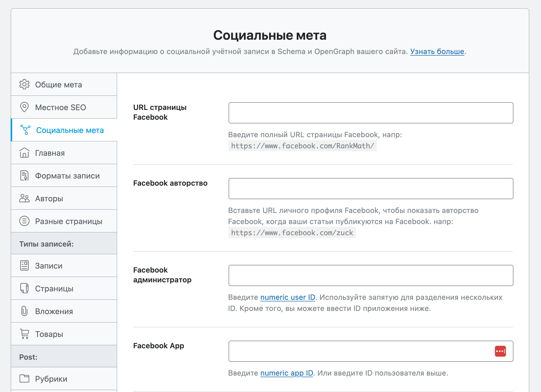Click the home icon beside Главная
The image size is (541, 392).
[24, 153]
